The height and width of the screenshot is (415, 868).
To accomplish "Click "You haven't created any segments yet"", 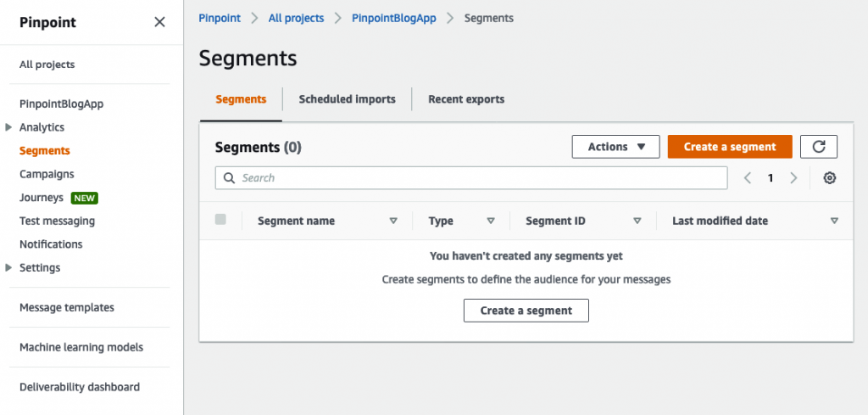I will coord(526,256).
